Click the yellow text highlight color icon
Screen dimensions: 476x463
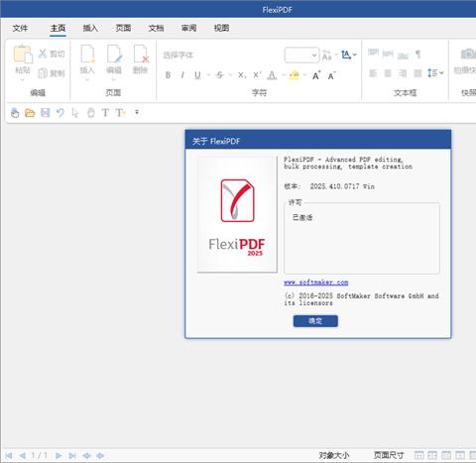[x=294, y=75]
